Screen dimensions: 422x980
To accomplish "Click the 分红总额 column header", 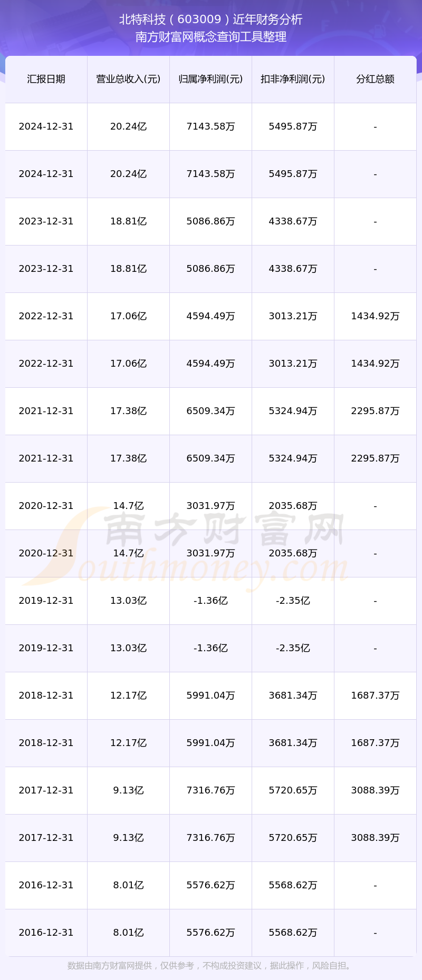I will pyautogui.click(x=375, y=79).
